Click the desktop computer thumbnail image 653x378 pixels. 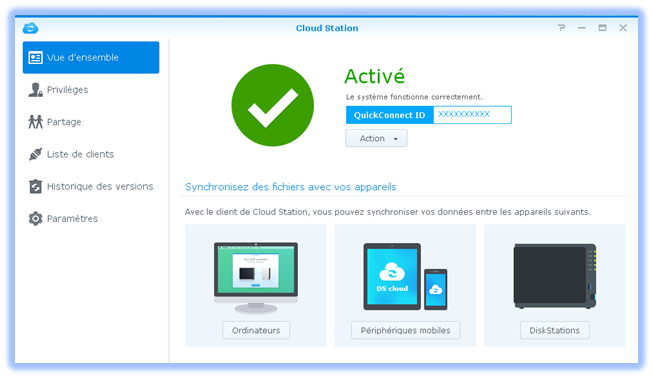point(256,278)
